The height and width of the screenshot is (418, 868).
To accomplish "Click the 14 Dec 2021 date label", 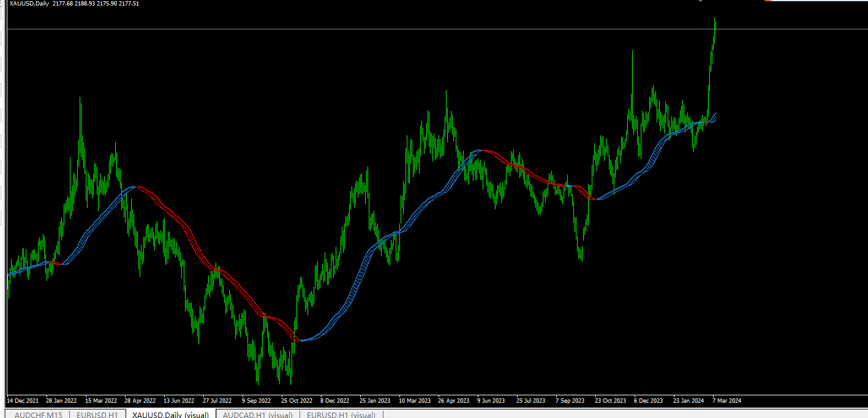I will pos(23,401).
